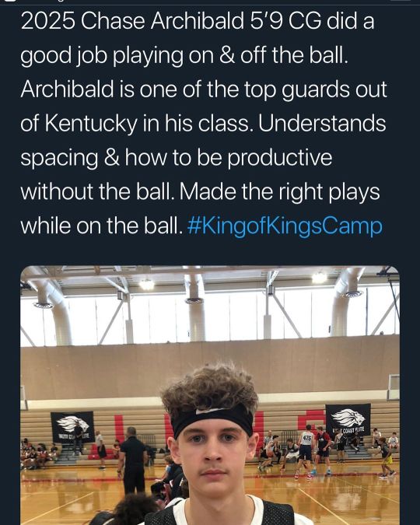Click the "5'9 CG" text in tweet
The width and height of the screenshot is (420, 525).
coord(285,21)
